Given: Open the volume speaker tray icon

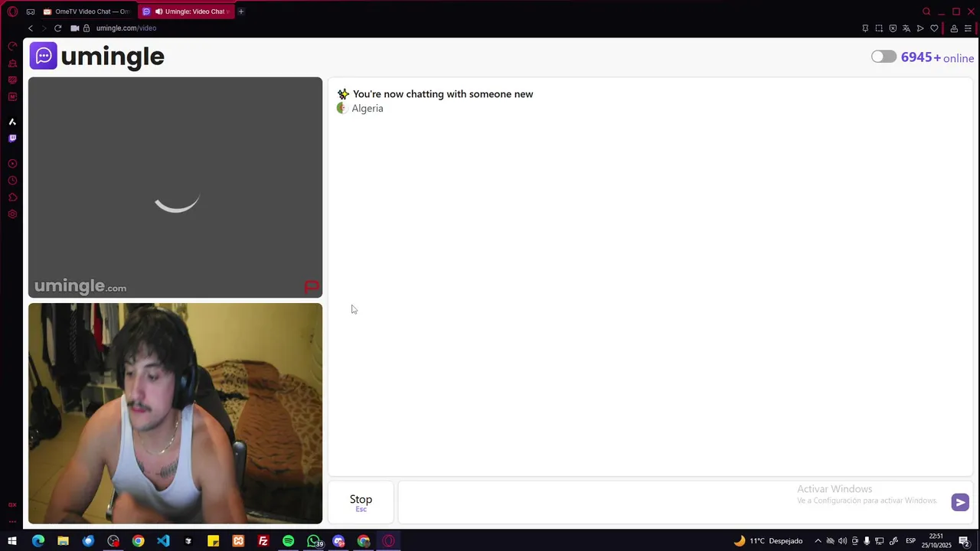Looking at the screenshot, I should tap(842, 541).
